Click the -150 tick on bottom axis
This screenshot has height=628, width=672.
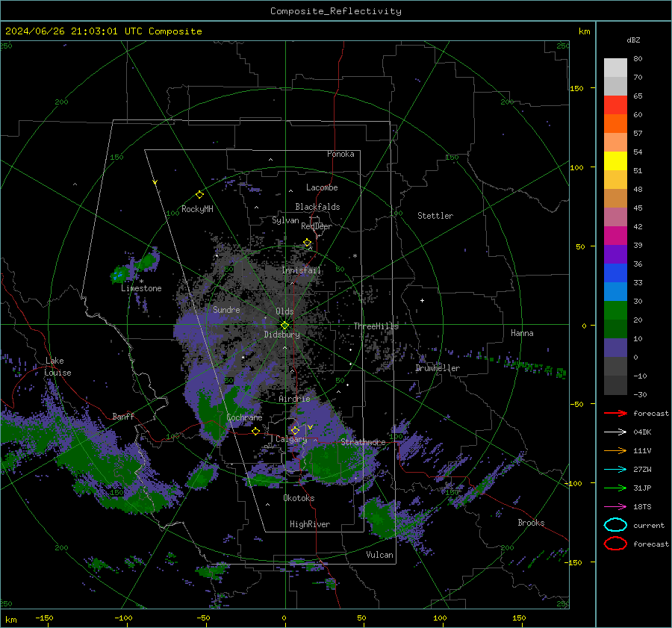pos(44,618)
